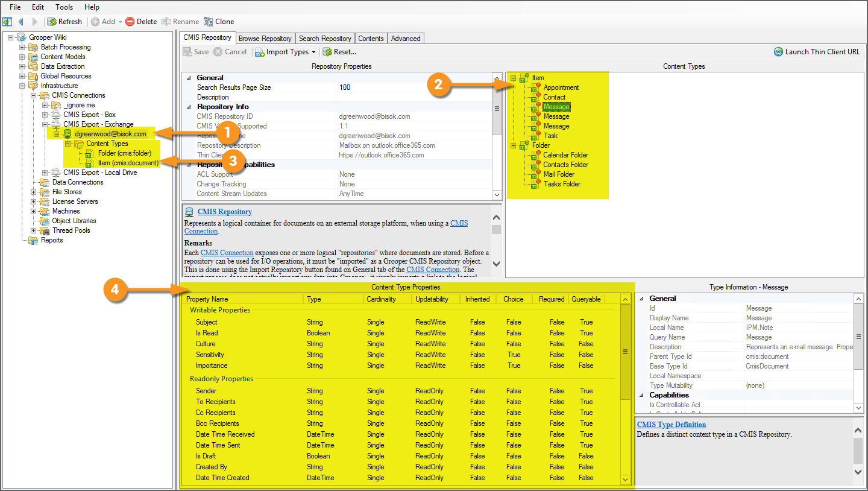868x491 pixels.
Task: Open the Tools menu
Action: click(64, 7)
